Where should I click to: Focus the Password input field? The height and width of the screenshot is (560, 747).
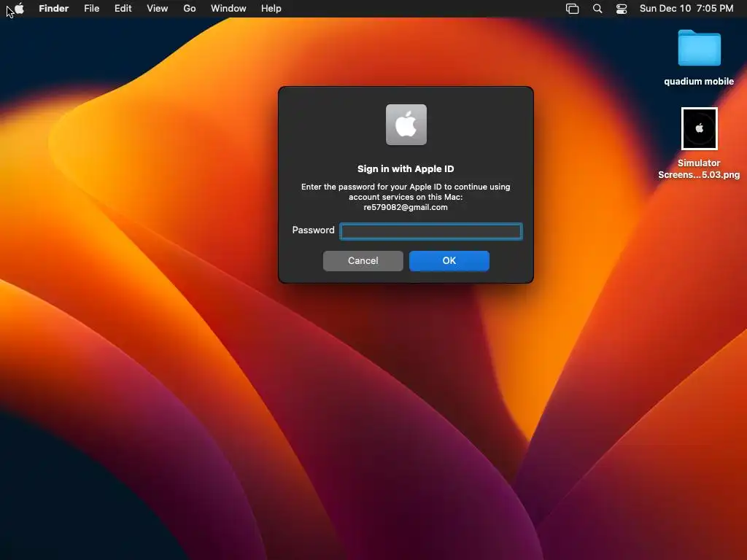(430, 231)
